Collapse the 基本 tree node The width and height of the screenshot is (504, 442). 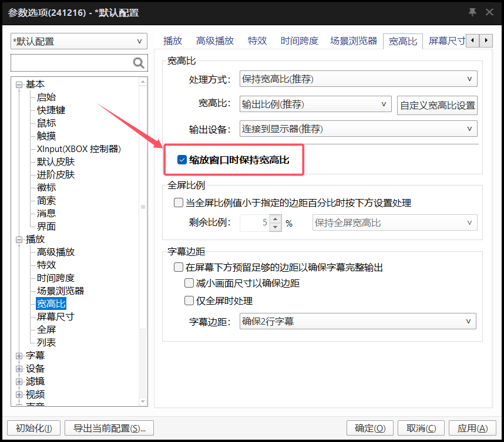19,85
